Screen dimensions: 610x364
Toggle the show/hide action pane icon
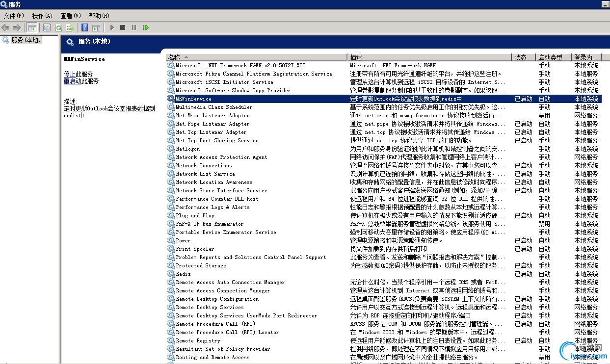click(x=96, y=28)
